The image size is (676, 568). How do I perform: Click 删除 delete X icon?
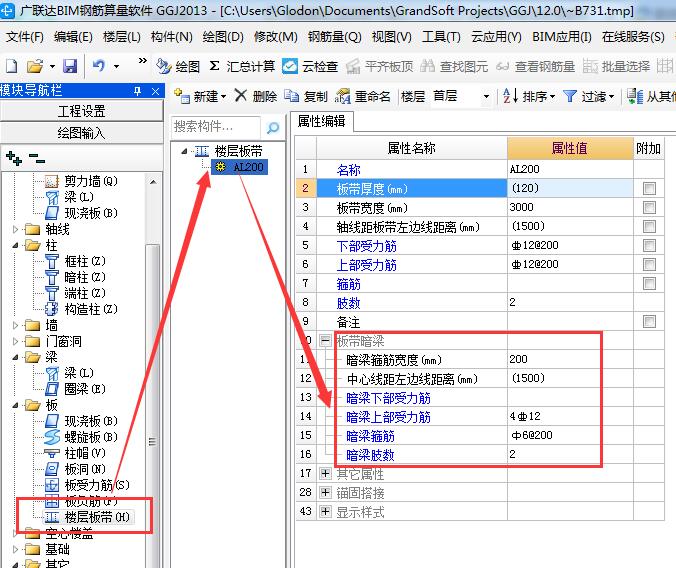point(241,95)
